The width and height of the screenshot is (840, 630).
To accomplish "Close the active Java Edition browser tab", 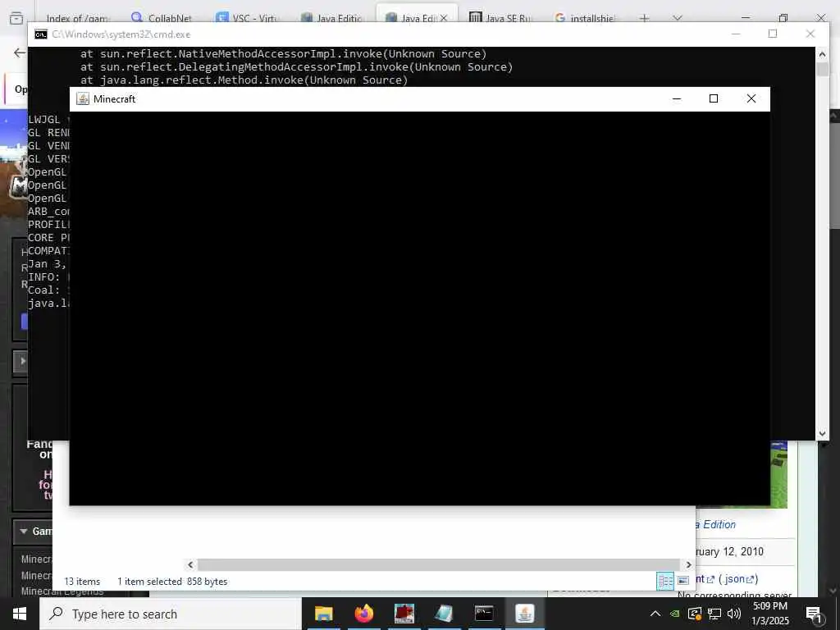I will tap(444, 18).
